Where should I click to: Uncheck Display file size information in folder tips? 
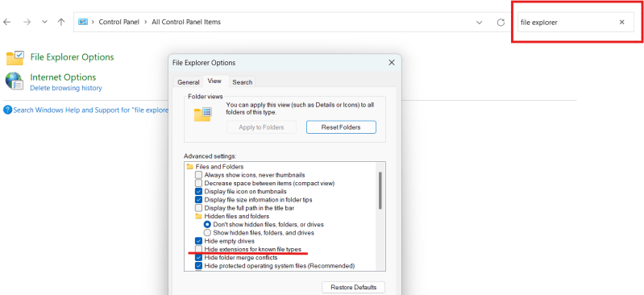199,200
